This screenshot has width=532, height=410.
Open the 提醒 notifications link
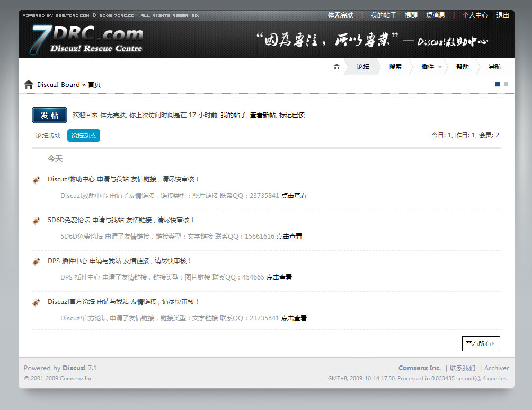pos(411,15)
